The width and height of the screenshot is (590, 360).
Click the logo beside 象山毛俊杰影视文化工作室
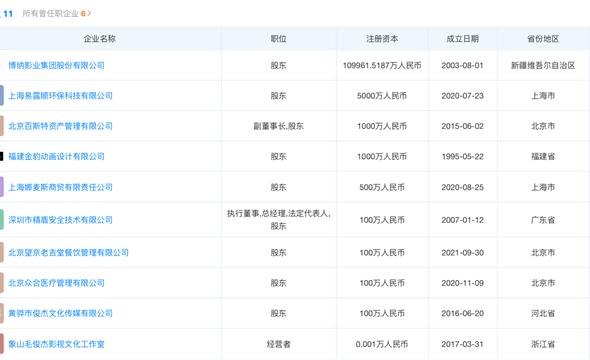pyautogui.click(x=2, y=343)
